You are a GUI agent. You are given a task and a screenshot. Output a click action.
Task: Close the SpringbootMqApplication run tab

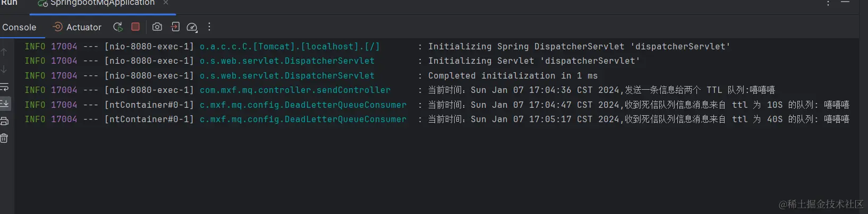(x=166, y=3)
